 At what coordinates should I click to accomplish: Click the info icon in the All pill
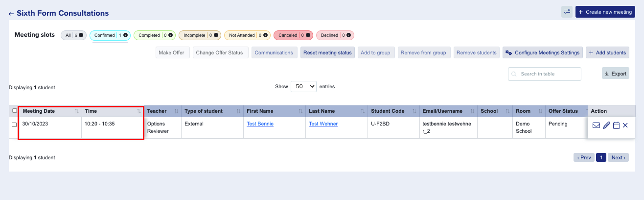pos(81,35)
